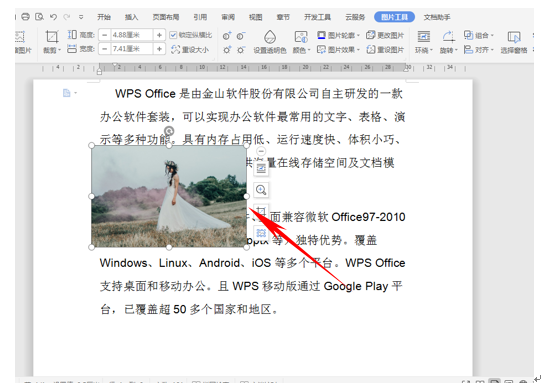Screen dimensions: 553x389
Task: Click the decrease contrast icon
Action: (241, 36)
